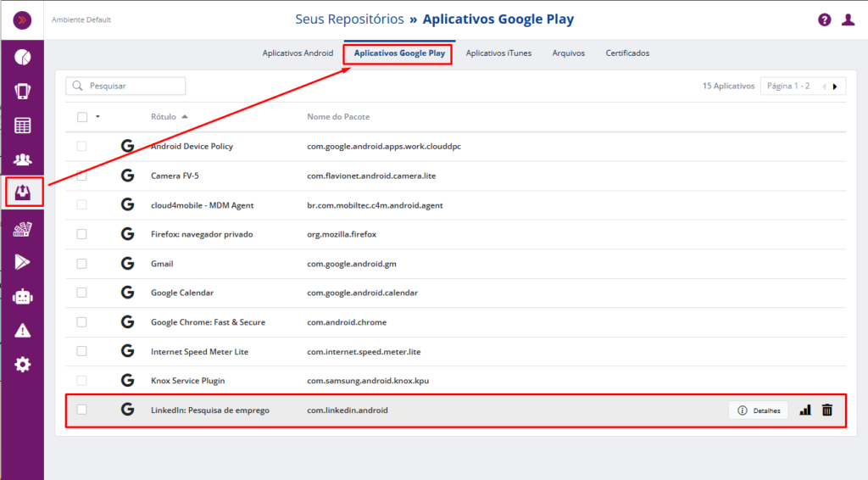
Task: Click the search magnifier icon
Action: tap(77, 86)
